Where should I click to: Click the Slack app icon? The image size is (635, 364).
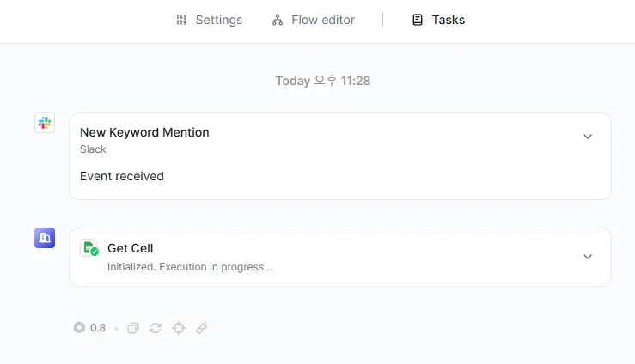pyautogui.click(x=45, y=123)
